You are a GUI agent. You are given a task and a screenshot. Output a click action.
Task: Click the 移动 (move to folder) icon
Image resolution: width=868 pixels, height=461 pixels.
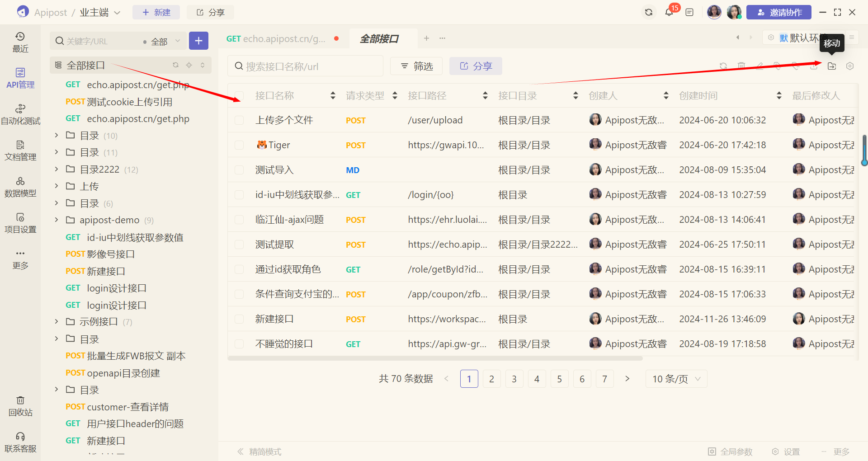[x=832, y=66]
